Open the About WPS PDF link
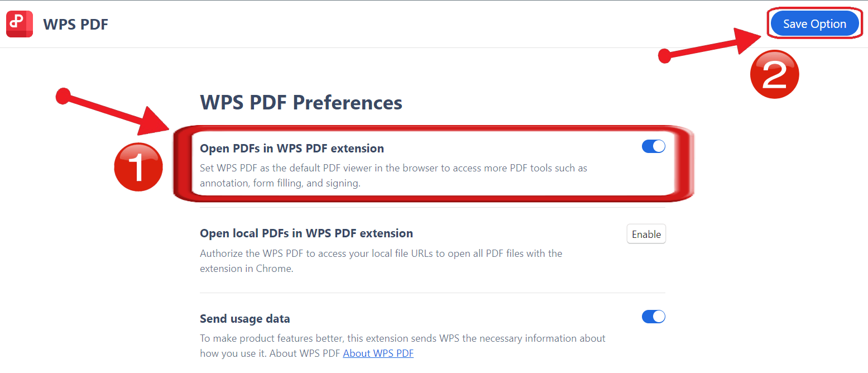The image size is (868, 373). point(378,353)
